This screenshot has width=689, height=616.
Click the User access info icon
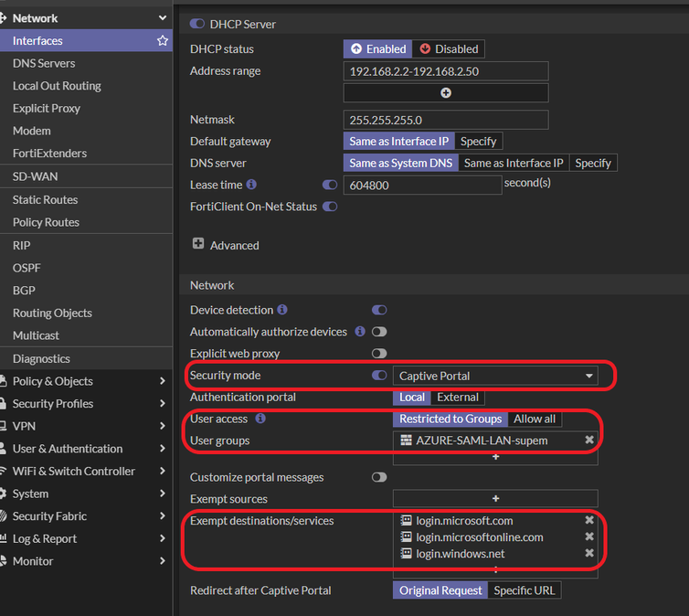tap(260, 419)
